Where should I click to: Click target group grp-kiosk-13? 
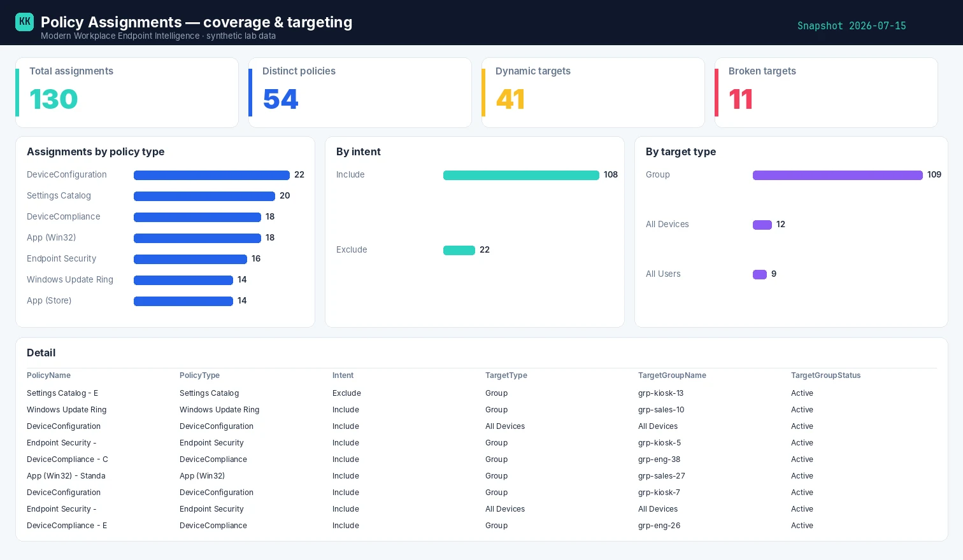[660, 393]
